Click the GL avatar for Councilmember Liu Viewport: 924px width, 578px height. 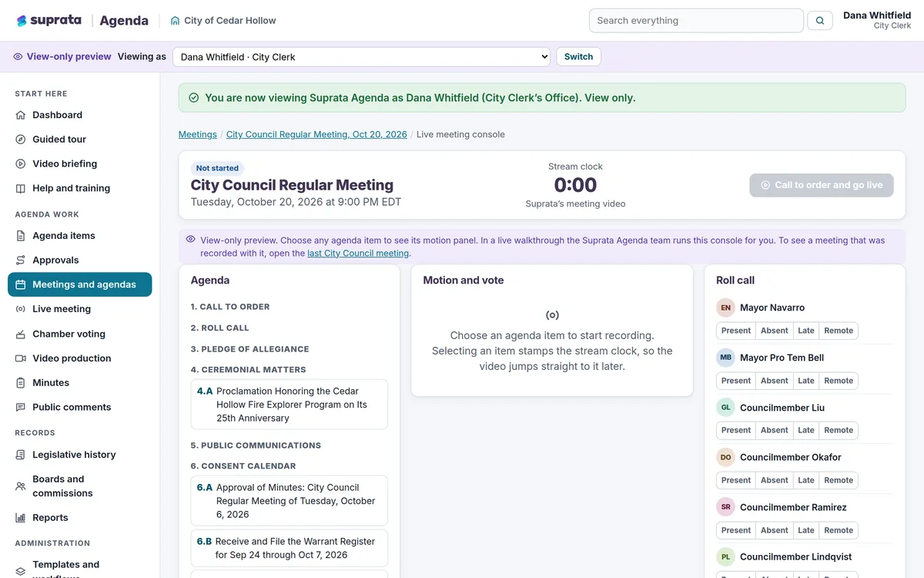point(725,408)
